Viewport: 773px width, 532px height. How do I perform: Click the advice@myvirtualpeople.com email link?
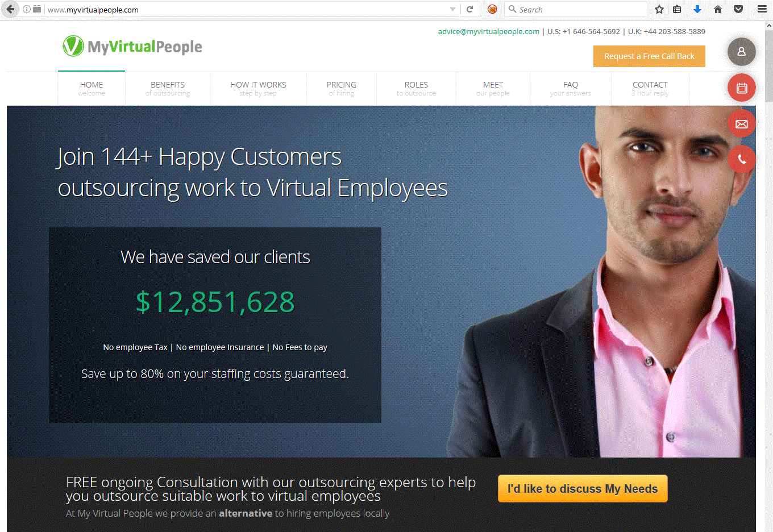tap(488, 32)
